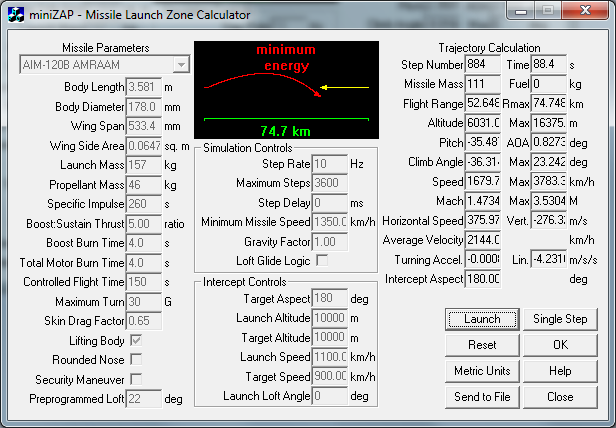
Task: Minimize the miniZAP window
Action: (x=521, y=11)
